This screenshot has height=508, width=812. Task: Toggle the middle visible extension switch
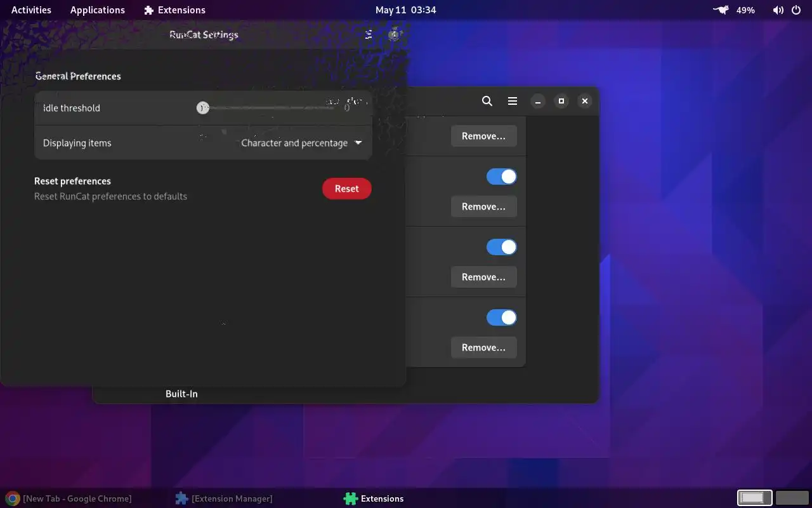(x=502, y=247)
